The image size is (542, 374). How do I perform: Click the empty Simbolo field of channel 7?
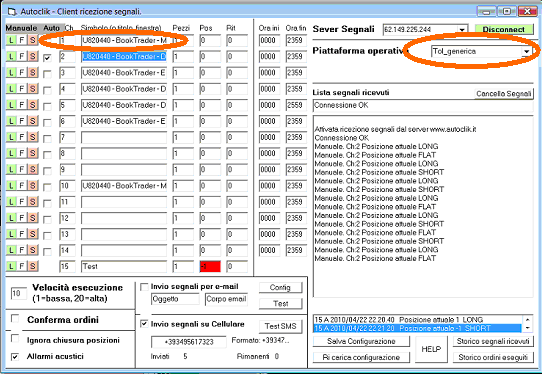pos(124,137)
